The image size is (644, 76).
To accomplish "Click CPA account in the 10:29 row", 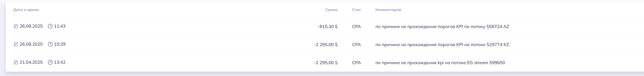I will click(356, 45).
